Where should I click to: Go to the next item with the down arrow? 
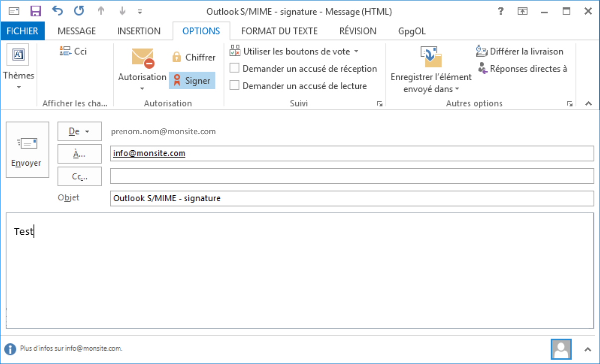coord(122,11)
